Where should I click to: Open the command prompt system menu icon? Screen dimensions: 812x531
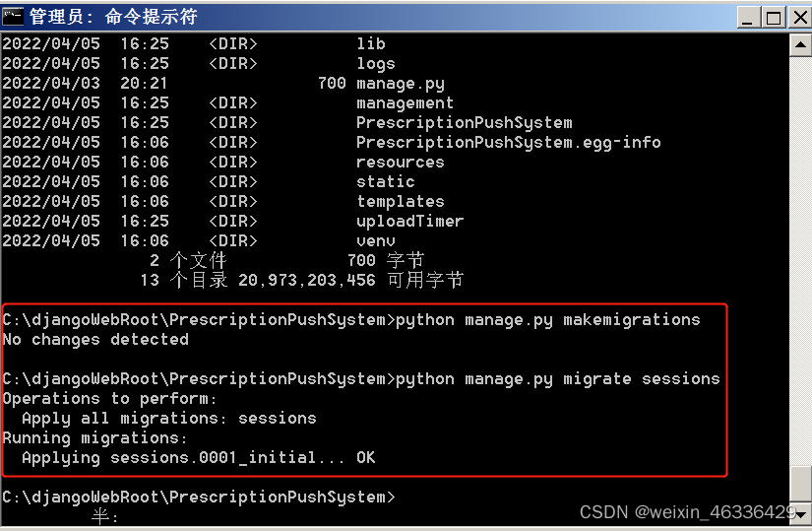click(13, 16)
